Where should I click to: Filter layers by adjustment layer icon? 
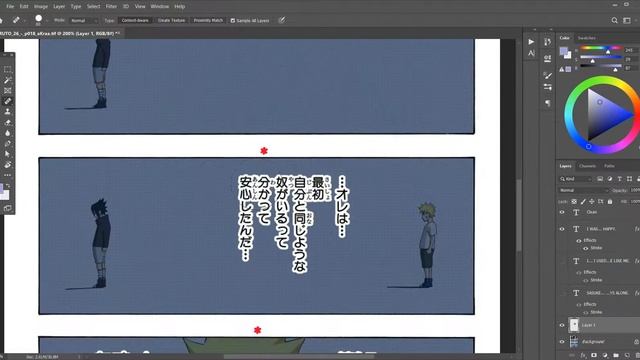coord(610,179)
